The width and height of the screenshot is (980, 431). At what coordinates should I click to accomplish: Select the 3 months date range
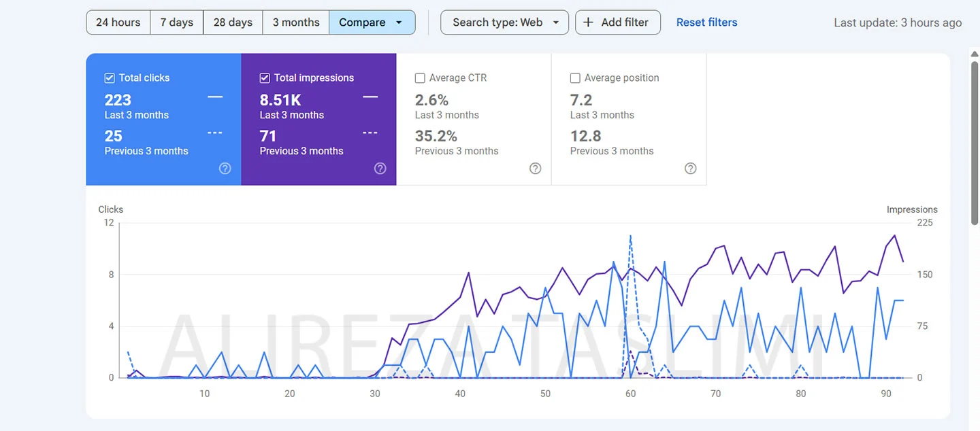[x=296, y=22]
